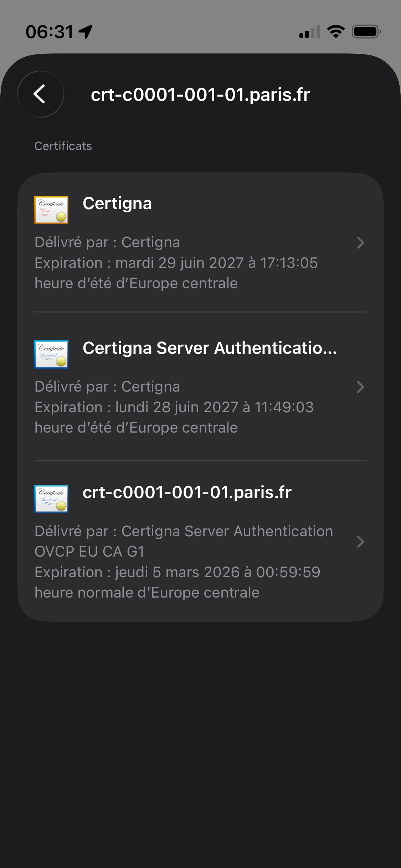401x868 pixels.
Task: Open Certigna Server Authentication certificate title
Action: (210, 348)
